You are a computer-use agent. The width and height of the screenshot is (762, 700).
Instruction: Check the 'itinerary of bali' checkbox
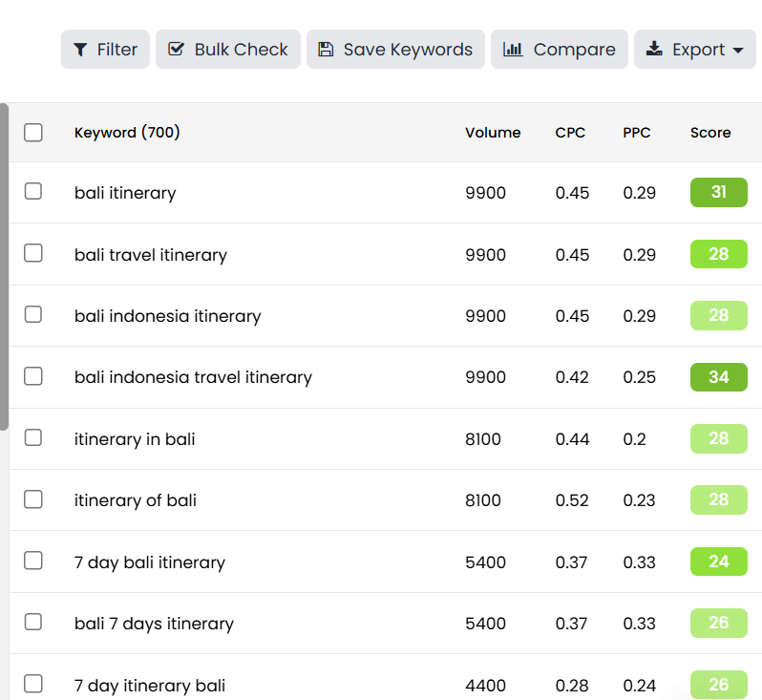coord(33,499)
